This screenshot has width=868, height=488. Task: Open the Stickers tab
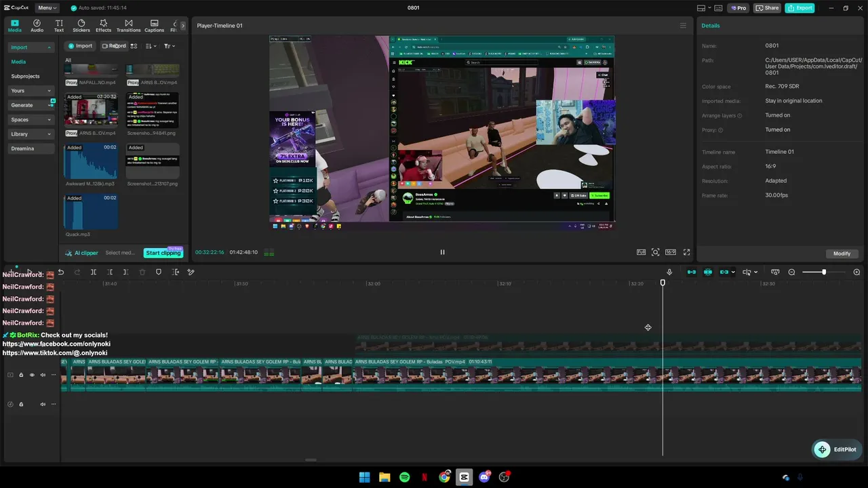pos(81,26)
